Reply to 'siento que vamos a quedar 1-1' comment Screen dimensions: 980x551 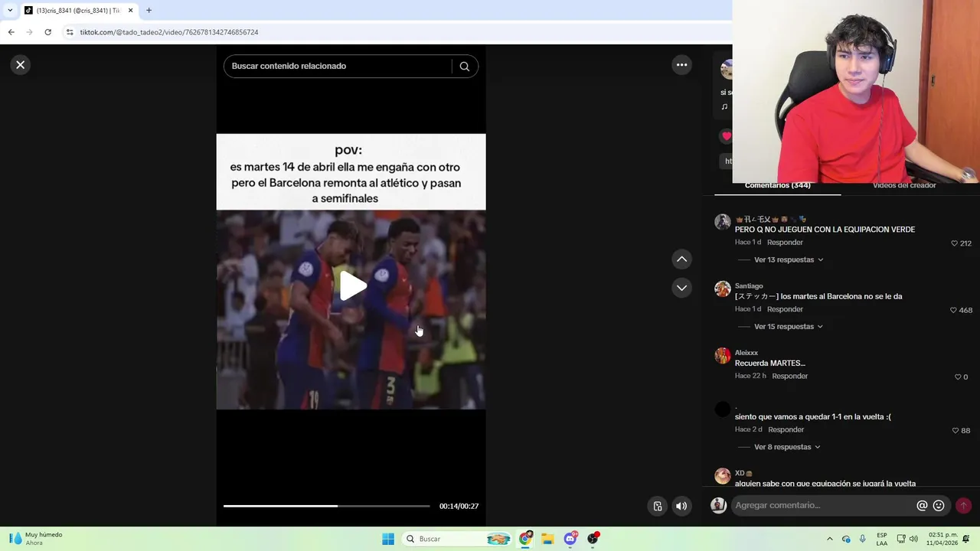pyautogui.click(x=786, y=429)
